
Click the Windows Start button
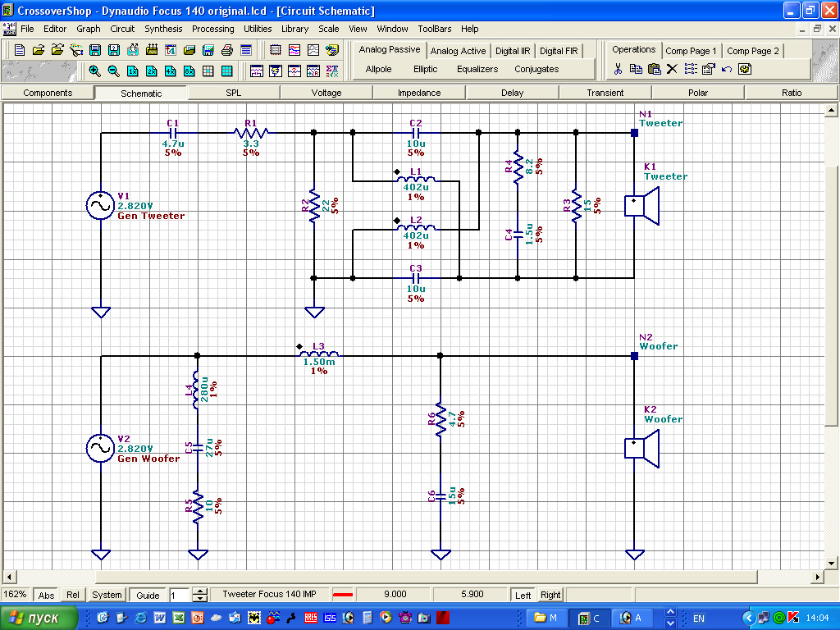39,619
